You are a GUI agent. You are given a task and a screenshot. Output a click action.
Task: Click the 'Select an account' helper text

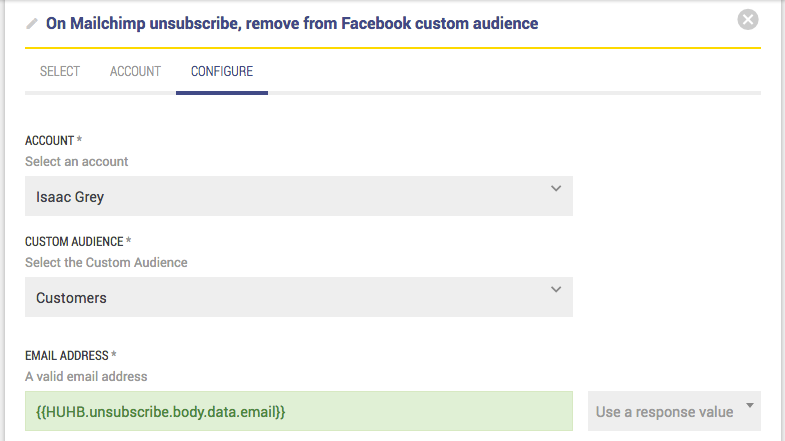point(77,161)
